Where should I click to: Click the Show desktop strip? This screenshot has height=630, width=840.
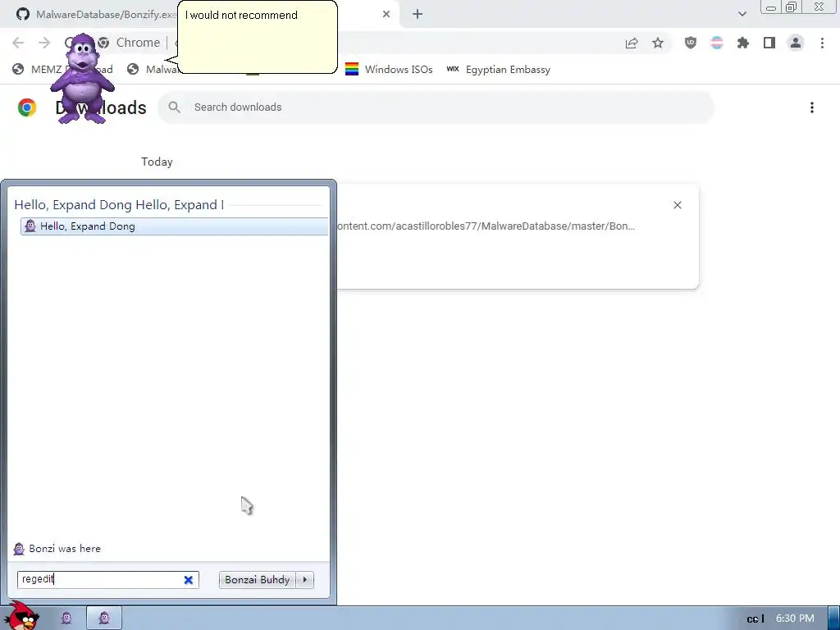click(x=833, y=619)
